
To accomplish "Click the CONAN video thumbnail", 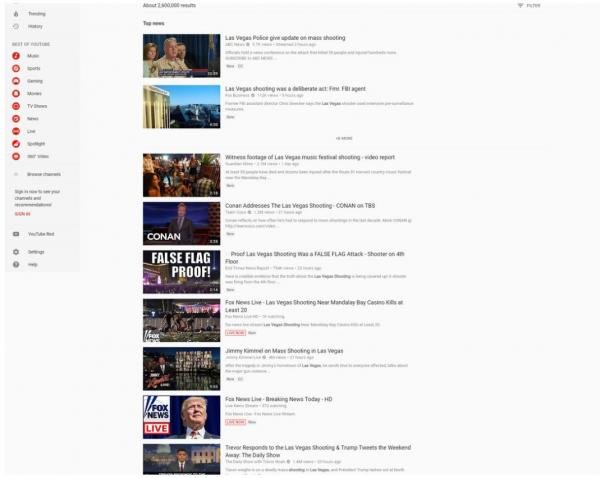I will click(x=181, y=224).
